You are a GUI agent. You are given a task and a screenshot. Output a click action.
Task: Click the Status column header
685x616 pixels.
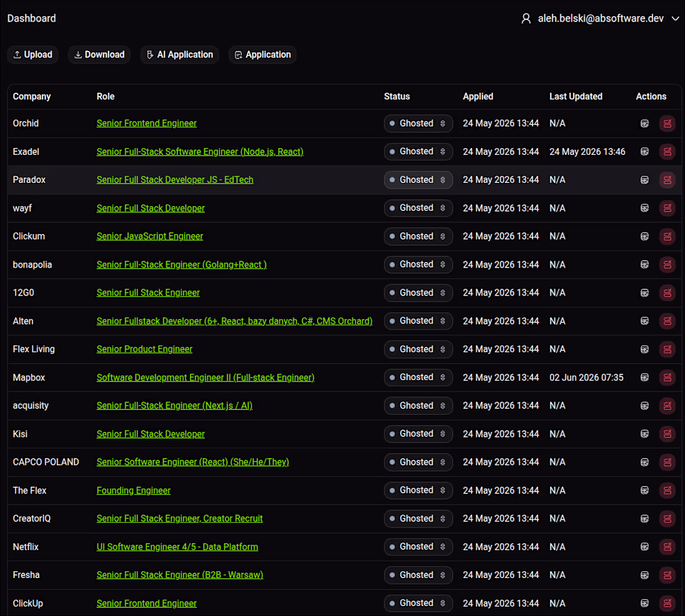(397, 96)
